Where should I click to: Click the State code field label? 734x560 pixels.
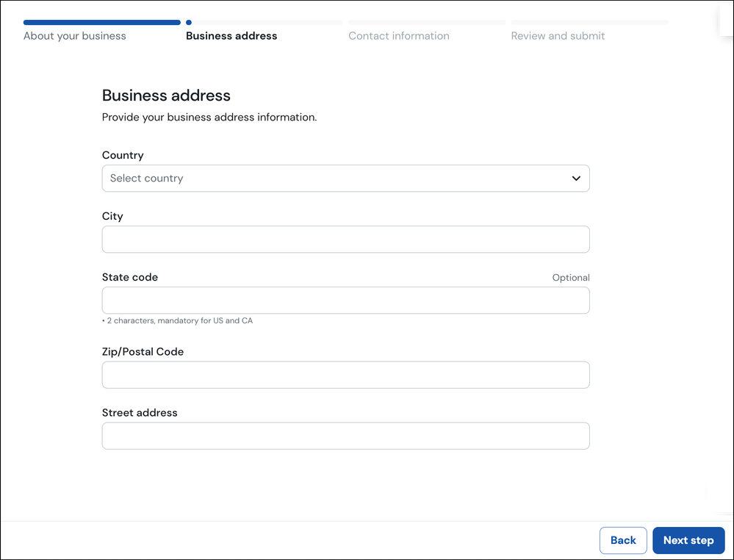point(129,277)
